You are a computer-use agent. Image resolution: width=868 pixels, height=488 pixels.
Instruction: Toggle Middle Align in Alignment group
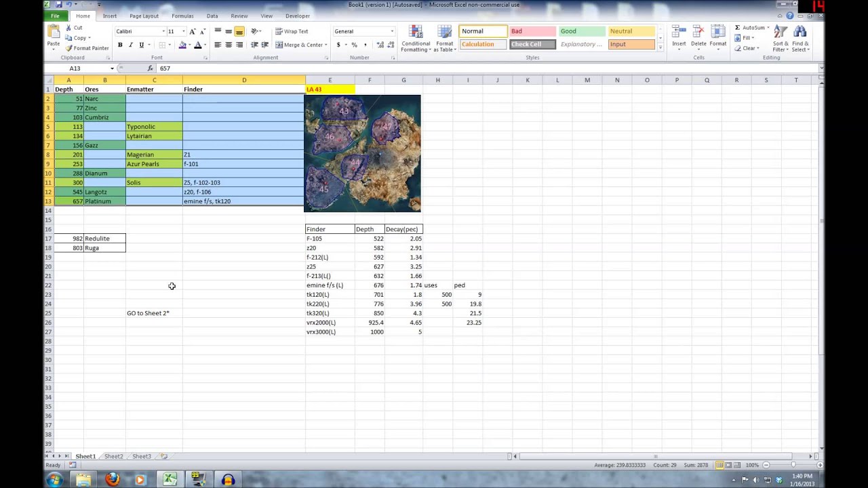point(229,31)
